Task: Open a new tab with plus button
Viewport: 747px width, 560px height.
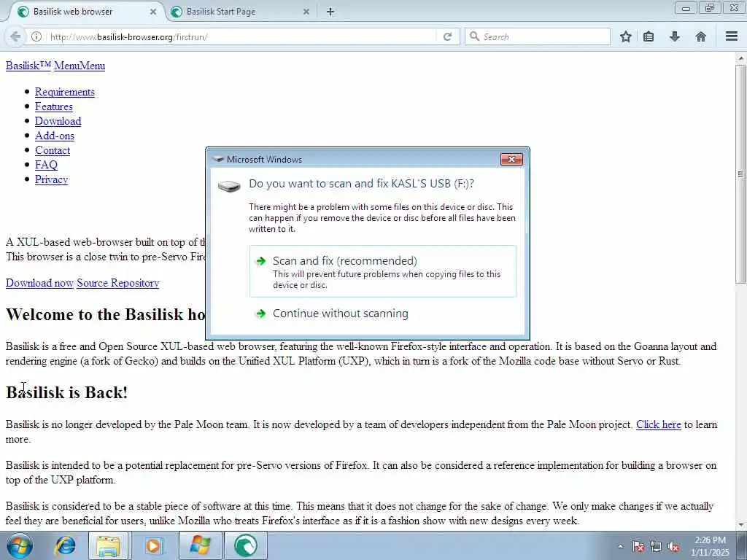Action: (x=330, y=12)
